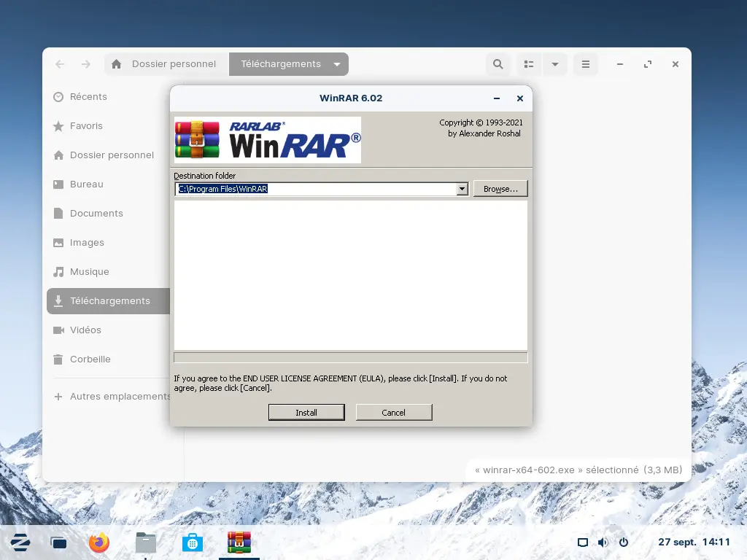The height and width of the screenshot is (560, 747).
Task: Click the Install button
Action: [x=306, y=413]
